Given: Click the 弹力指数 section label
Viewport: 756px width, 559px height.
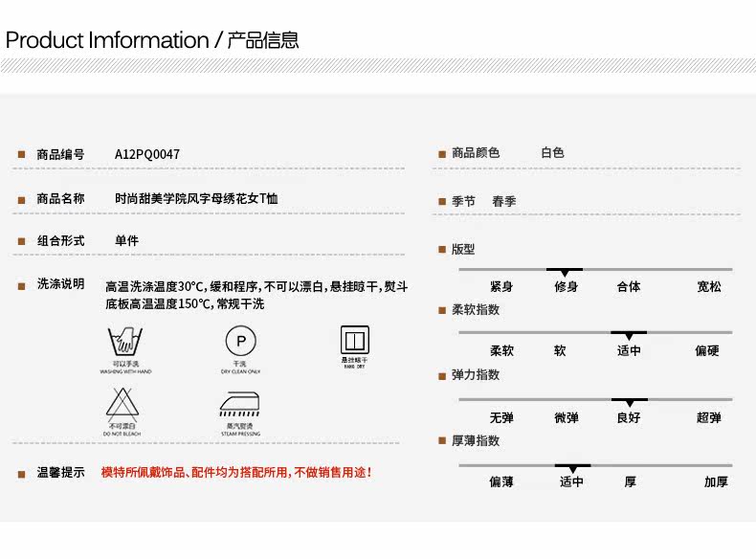Looking at the screenshot, I should tap(476, 375).
